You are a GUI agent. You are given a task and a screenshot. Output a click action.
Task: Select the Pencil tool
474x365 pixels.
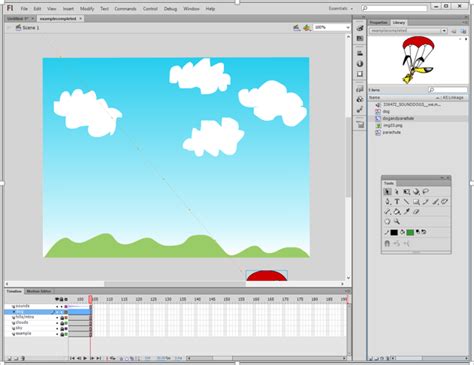426,202
